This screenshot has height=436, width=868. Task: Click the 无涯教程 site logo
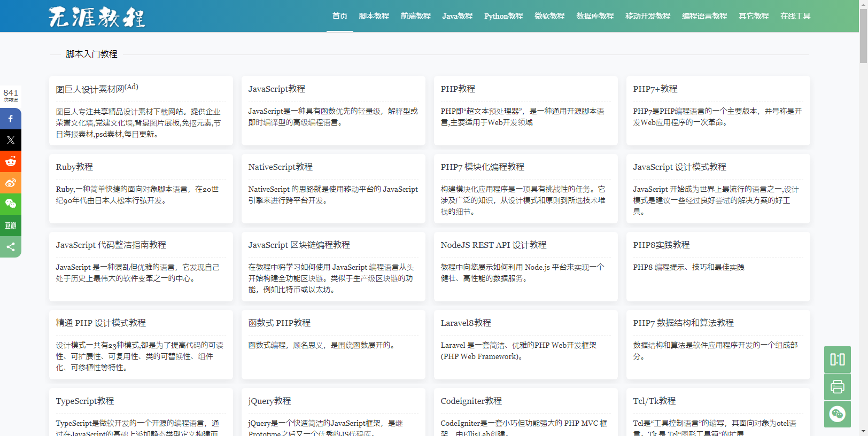pos(97,17)
